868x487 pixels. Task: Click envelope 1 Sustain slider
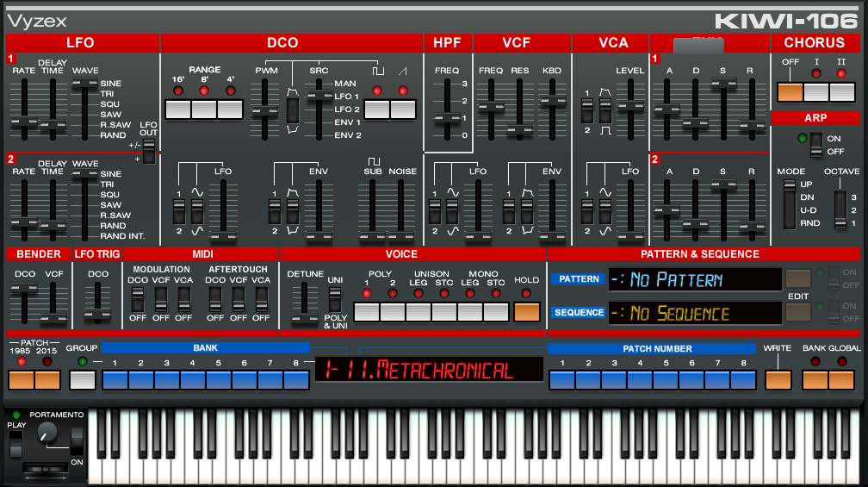pyautogui.click(x=723, y=109)
